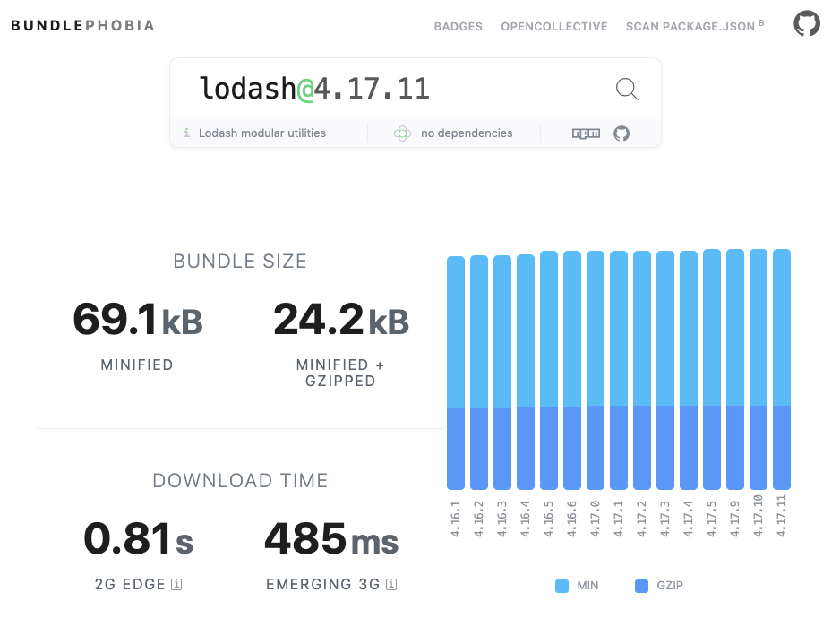Select the 4.17.5 version bar

pyautogui.click(x=712, y=369)
